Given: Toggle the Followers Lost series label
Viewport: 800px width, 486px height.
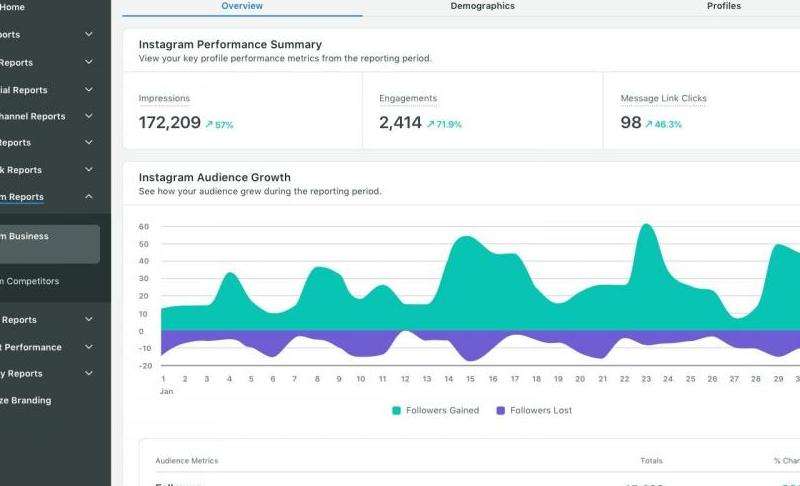Looking at the screenshot, I should tap(541, 410).
